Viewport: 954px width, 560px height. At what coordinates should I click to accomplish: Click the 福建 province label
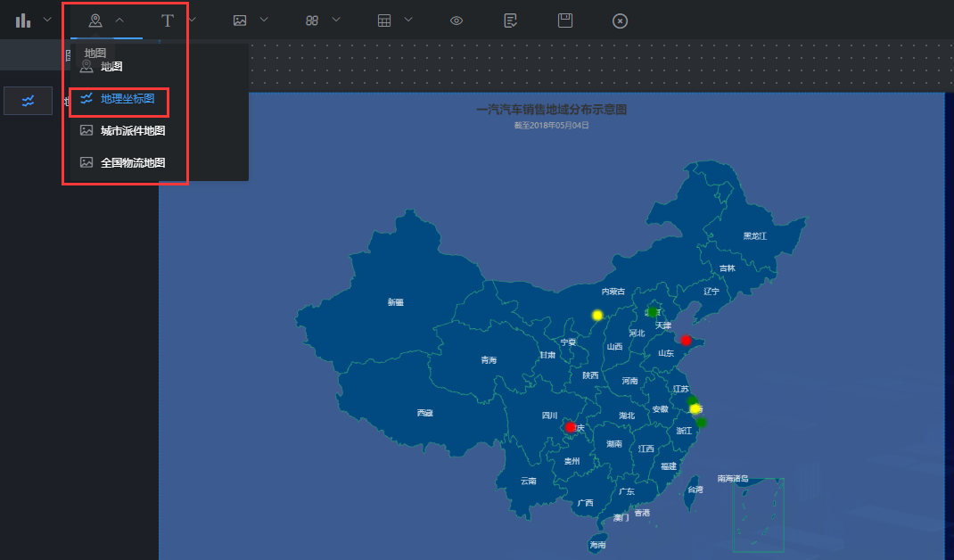tap(669, 466)
